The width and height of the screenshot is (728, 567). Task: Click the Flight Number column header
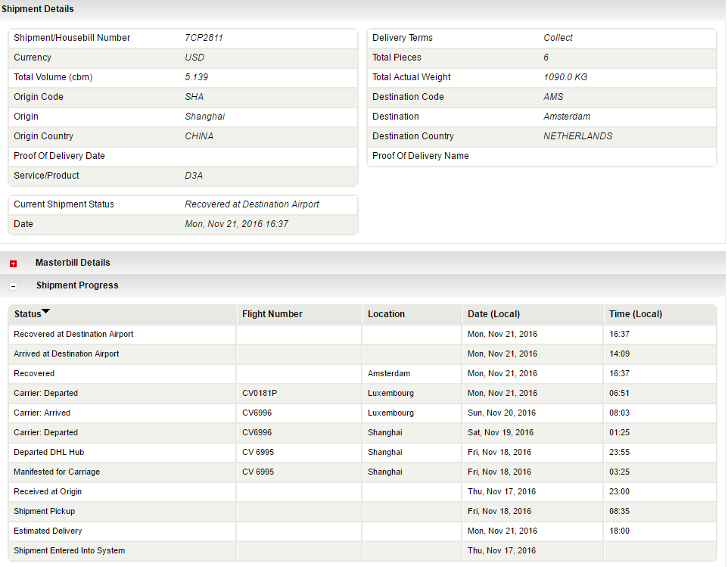point(272,314)
